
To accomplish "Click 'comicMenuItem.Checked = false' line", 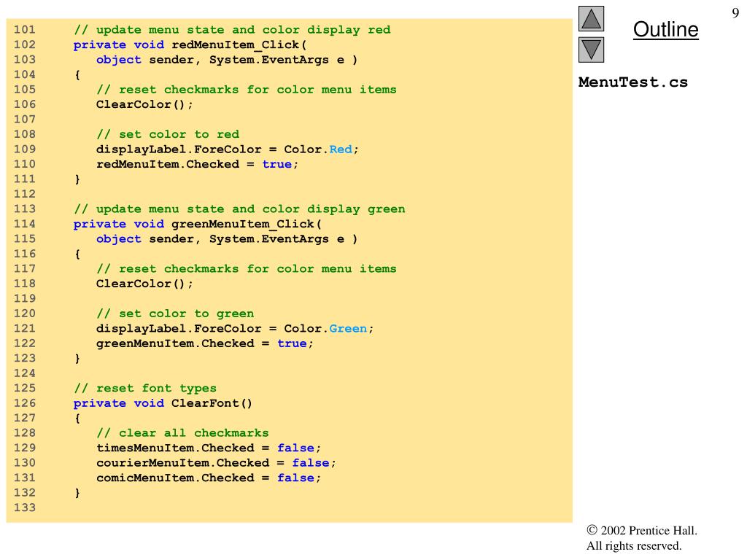I will [209, 478].
